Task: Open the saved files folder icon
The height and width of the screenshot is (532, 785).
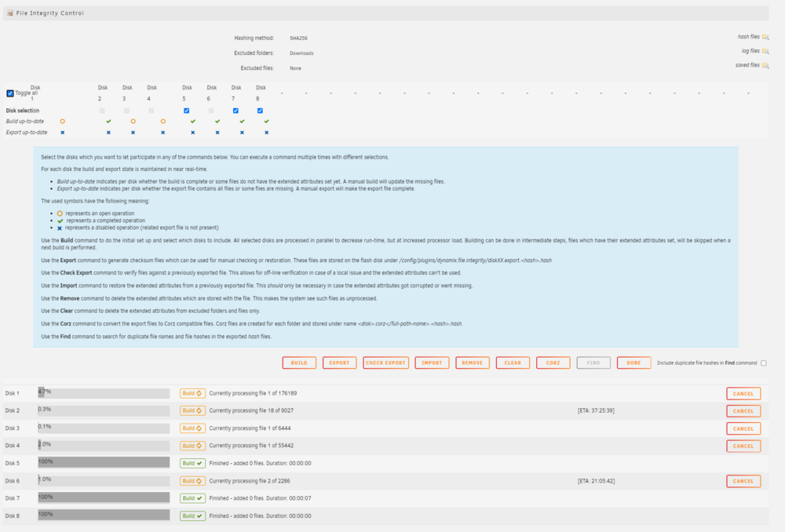Action: 765,66
